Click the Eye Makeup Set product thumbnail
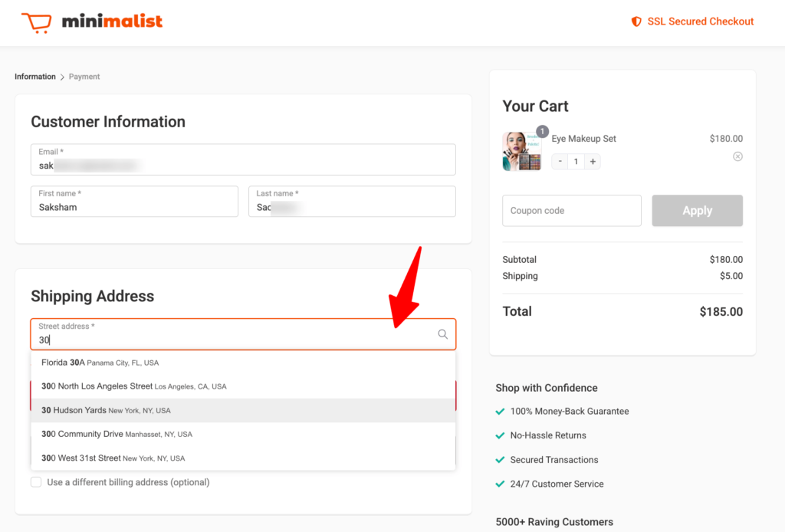This screenshot has height=532, width=785. [521, 152]
